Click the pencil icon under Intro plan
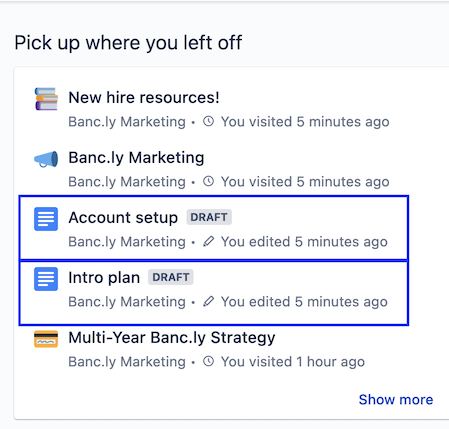Viewport: 449px width, 429px height. (x=209, y=301)
